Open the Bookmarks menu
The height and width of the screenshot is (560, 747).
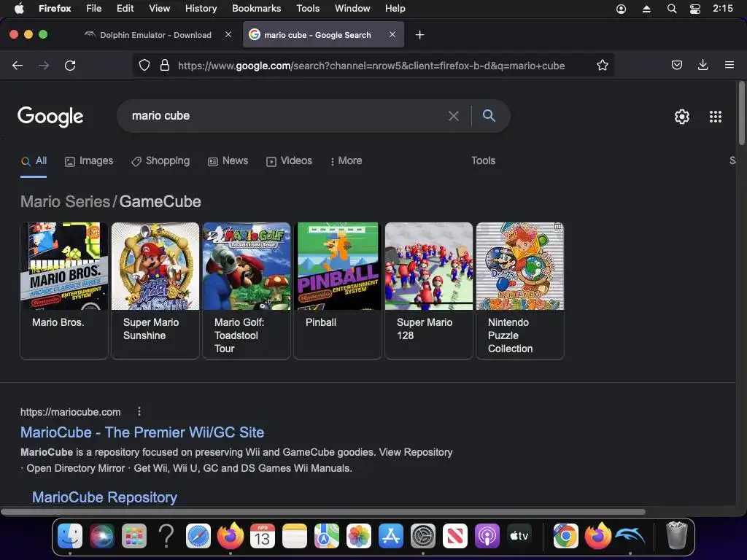coord(256,9)
